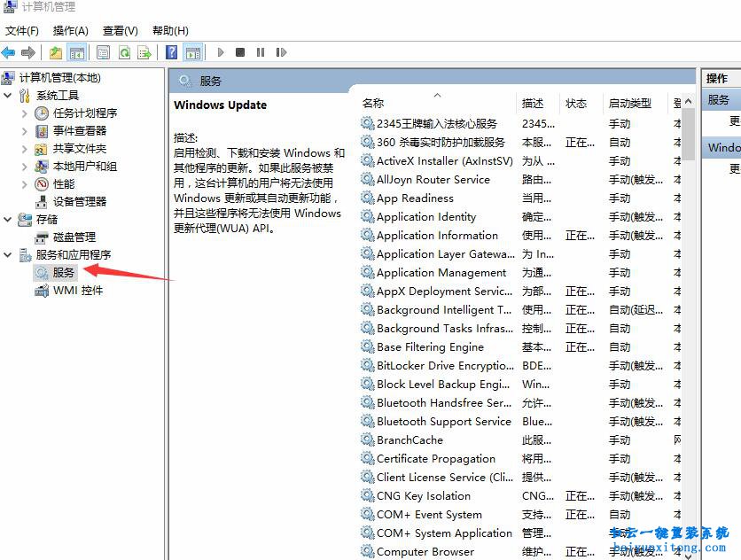Start the service using the play icon
The height and width of the screenshot is (560, 741).
[x=221, y=52]
